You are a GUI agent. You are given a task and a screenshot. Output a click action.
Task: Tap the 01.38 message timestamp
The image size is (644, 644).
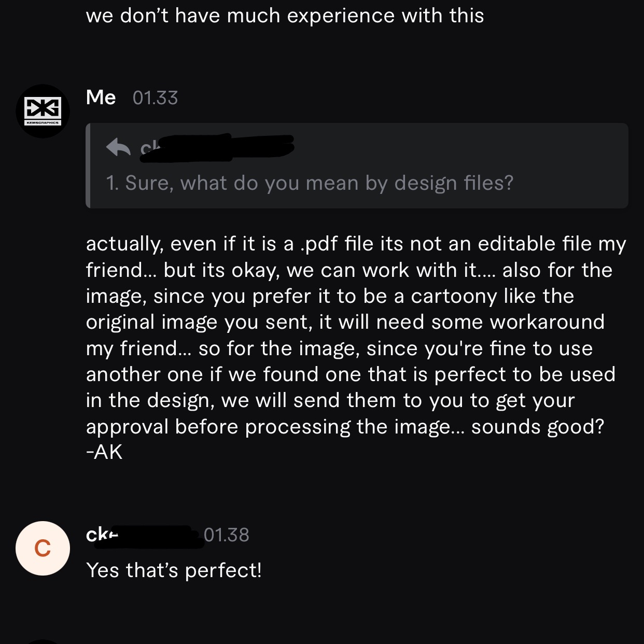tap(227, 535)
